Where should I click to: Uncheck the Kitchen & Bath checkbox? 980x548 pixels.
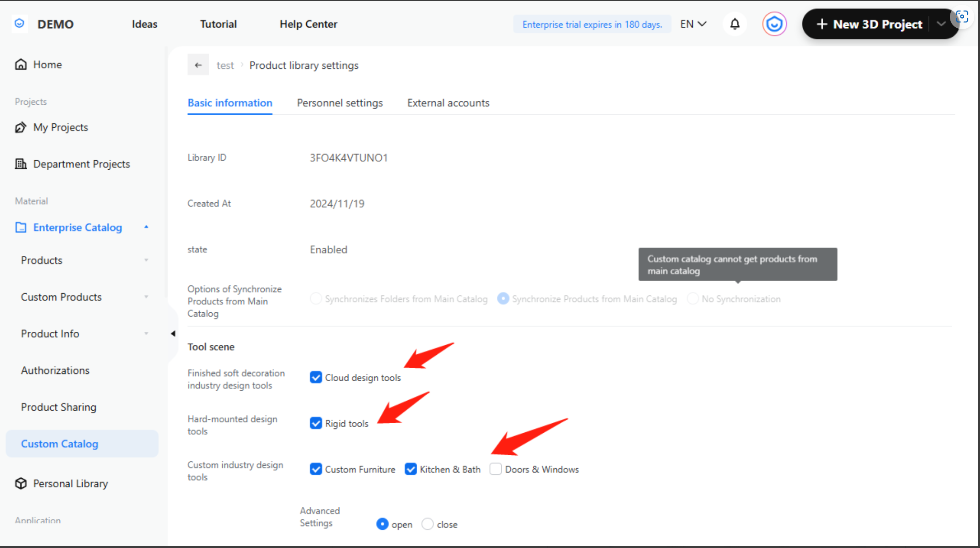click(410, 469)
